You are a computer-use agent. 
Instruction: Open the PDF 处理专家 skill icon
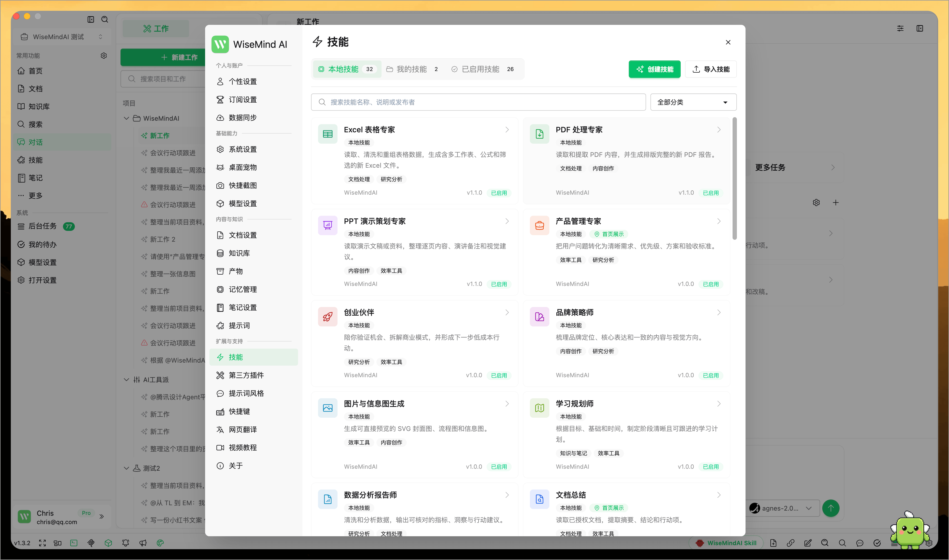click(539, 134)
